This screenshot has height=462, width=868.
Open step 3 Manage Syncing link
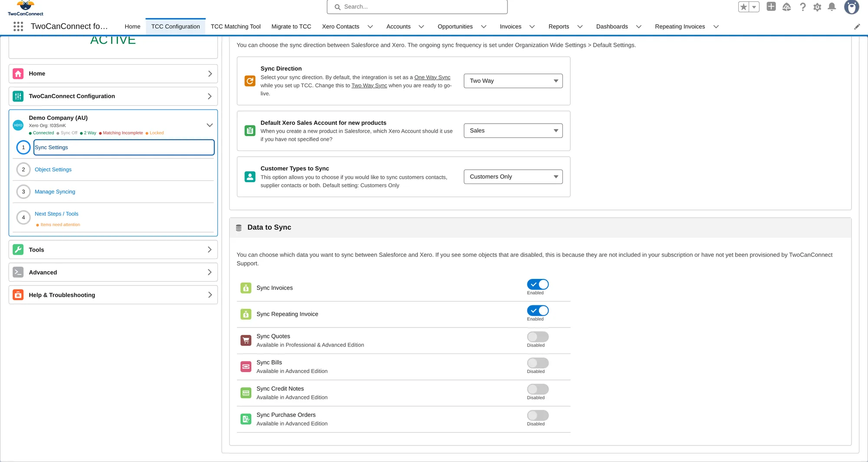point(55,192)
